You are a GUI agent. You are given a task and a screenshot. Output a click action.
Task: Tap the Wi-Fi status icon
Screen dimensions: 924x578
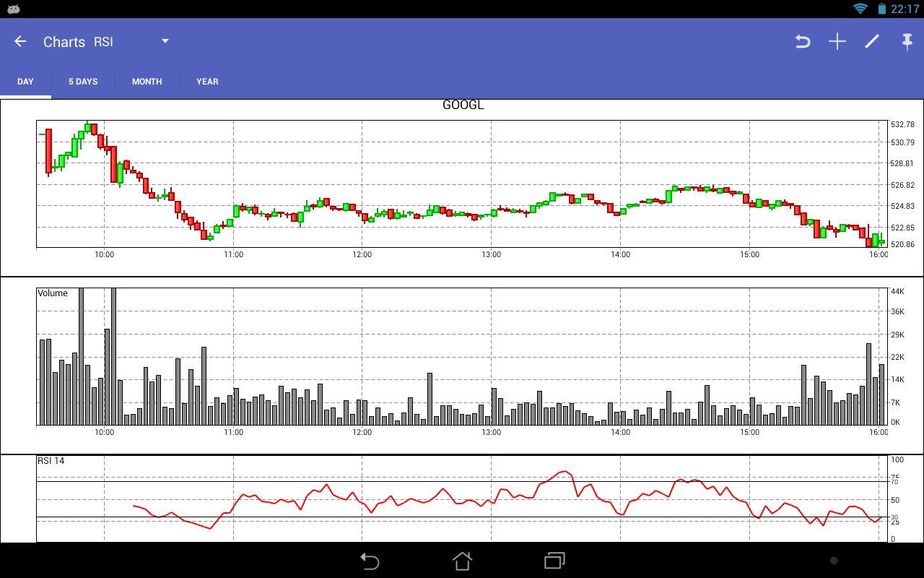pos(860,9)
